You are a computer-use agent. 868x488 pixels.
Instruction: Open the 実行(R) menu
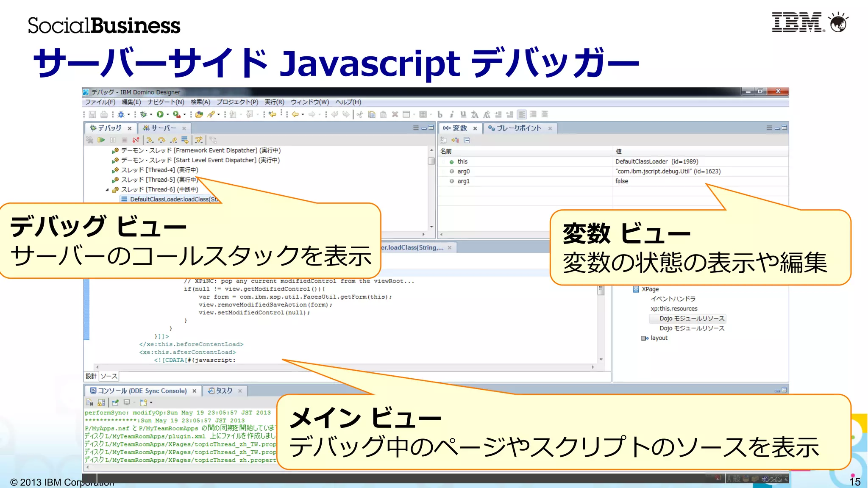tap(275, 102)
